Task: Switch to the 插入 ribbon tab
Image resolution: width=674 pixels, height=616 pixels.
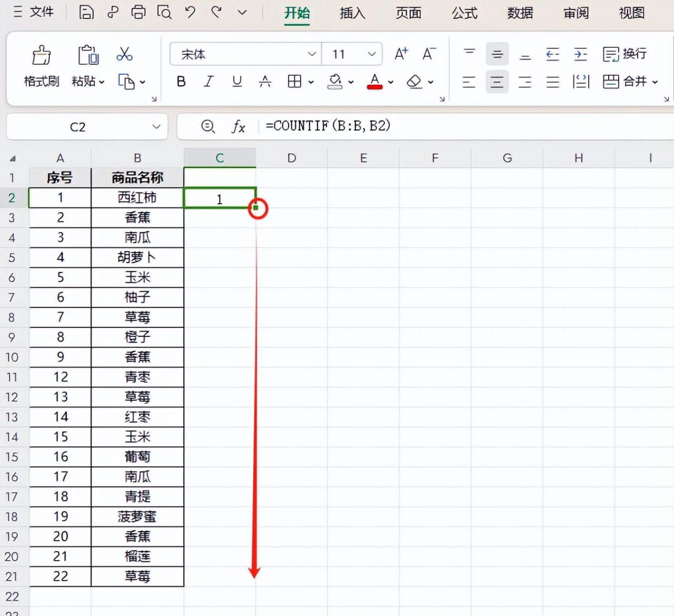Action: tap(352, 13)
